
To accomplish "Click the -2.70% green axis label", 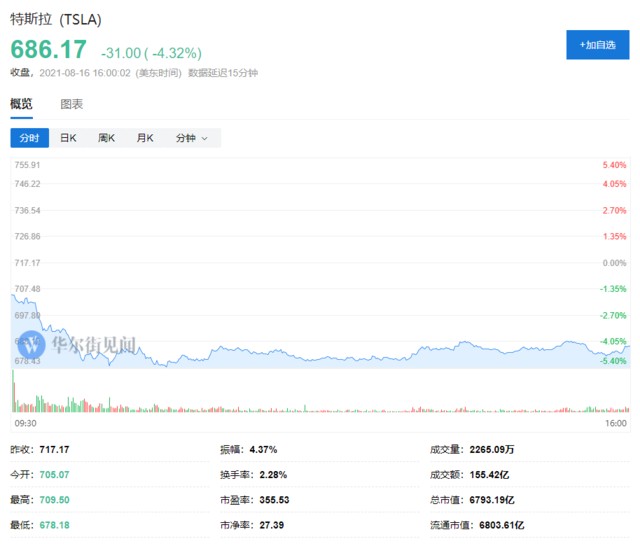I will 613,315.
